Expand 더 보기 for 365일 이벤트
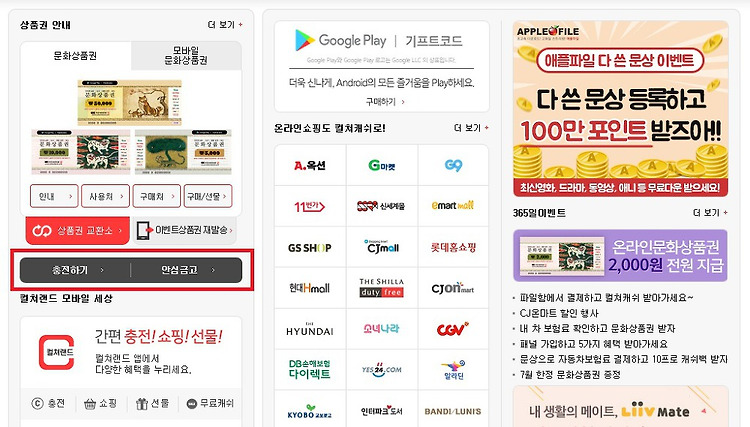 [710, 212]
